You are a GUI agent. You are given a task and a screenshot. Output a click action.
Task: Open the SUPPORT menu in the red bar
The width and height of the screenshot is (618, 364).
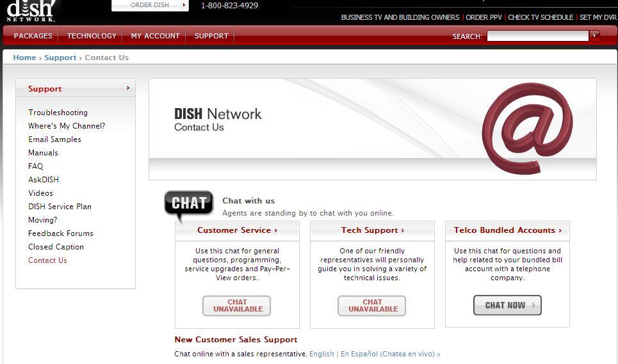(x=211, y=36)
